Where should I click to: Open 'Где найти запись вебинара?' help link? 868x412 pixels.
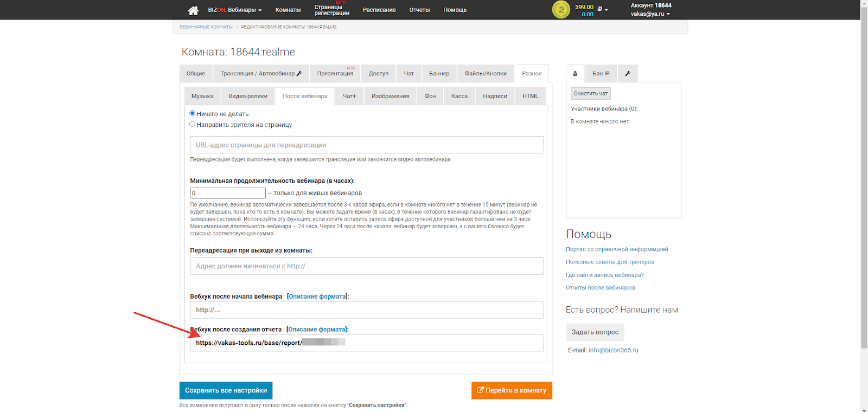pos(604,275)
